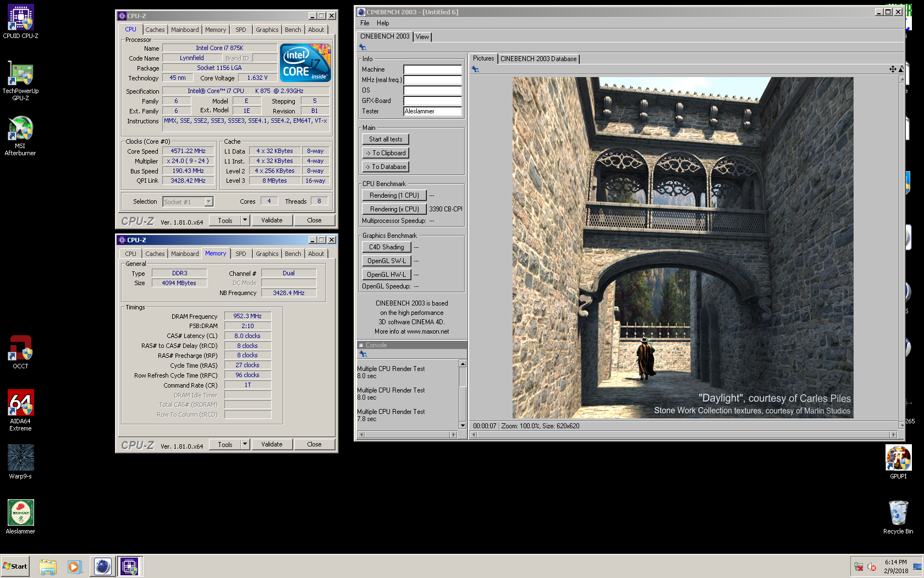This screenshot has width=924, height=578.
Task: Open the Help menu in CINEBENCH
Action: (x=383, y=23)
